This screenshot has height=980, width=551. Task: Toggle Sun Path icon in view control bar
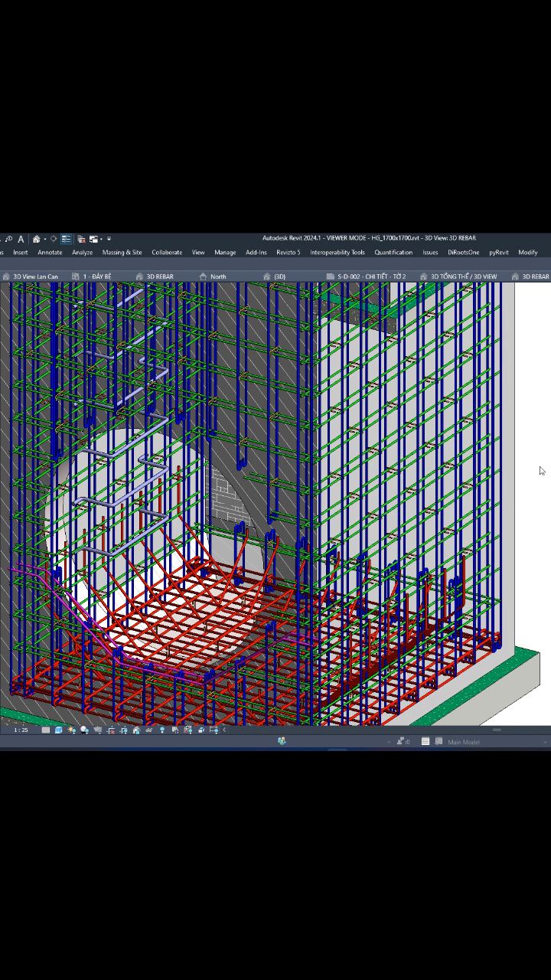tap(71, 730)
